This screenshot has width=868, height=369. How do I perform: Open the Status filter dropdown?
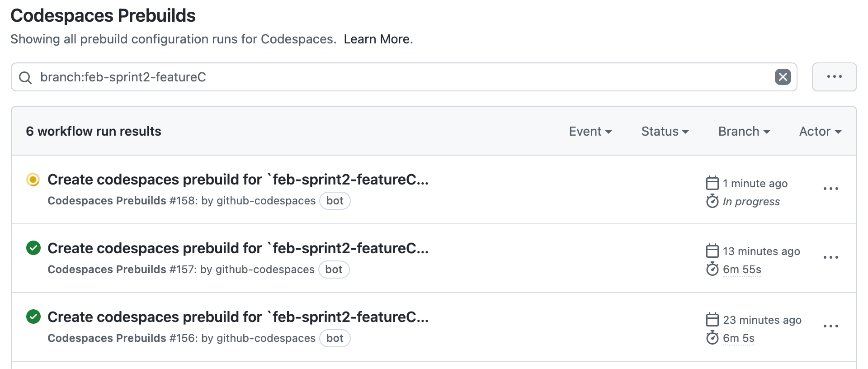tap(664, 131)
